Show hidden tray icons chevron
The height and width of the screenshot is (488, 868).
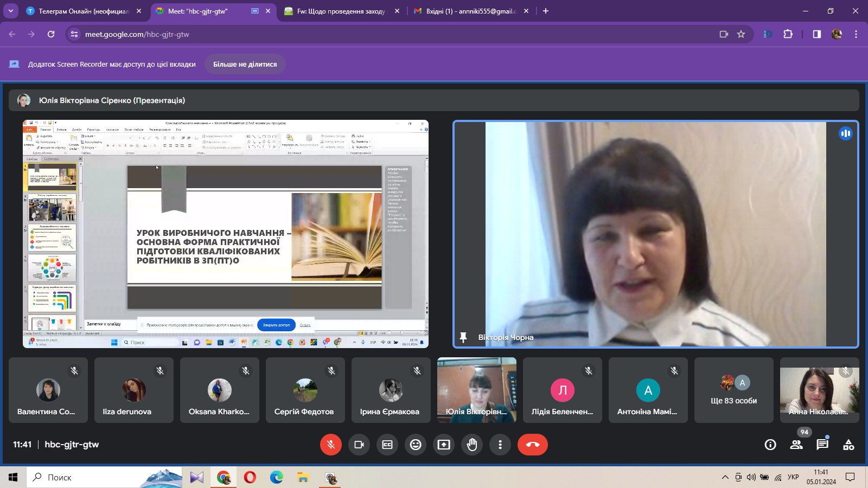(725, 477)
